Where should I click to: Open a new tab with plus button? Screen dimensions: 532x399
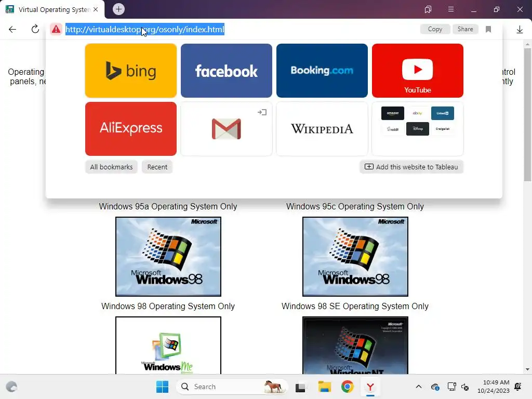coord(118,9)
